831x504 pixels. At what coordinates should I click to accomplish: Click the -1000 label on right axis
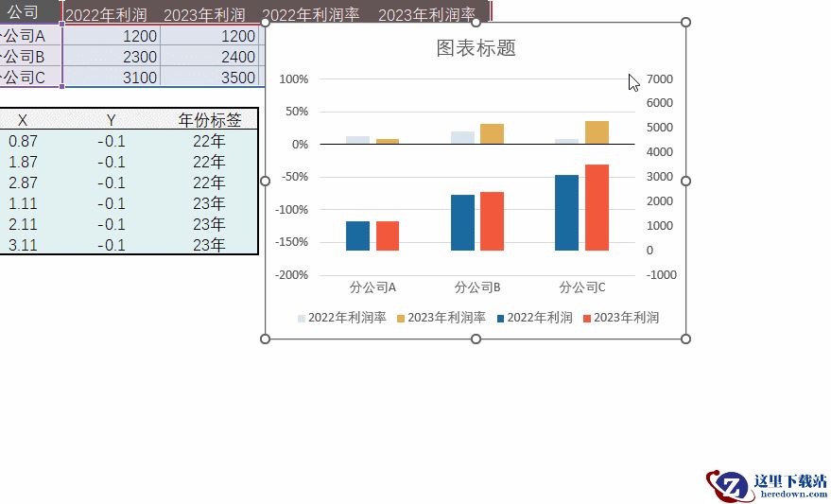click(662, 275)
